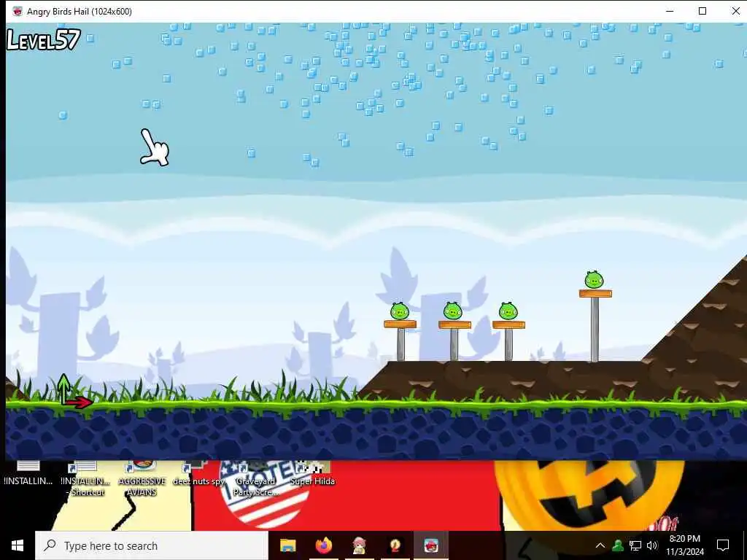747x560 pixels.
Task: Click the pig on the tallest pillar
Action: 594,280
